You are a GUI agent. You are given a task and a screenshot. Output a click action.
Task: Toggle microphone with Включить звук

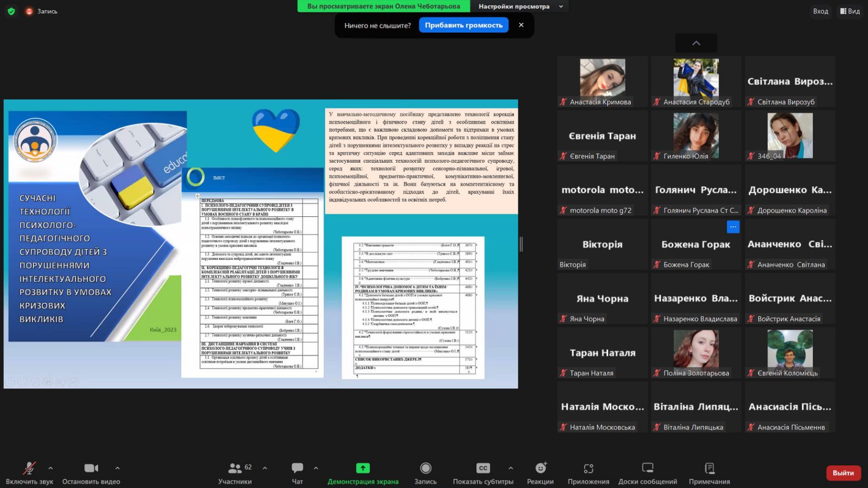point(29,473)
